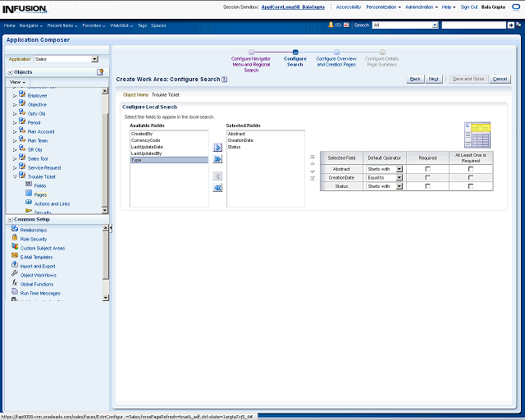
Task: Collapse the Trouble Ticket tree node
Action: [x=15, y=176]
